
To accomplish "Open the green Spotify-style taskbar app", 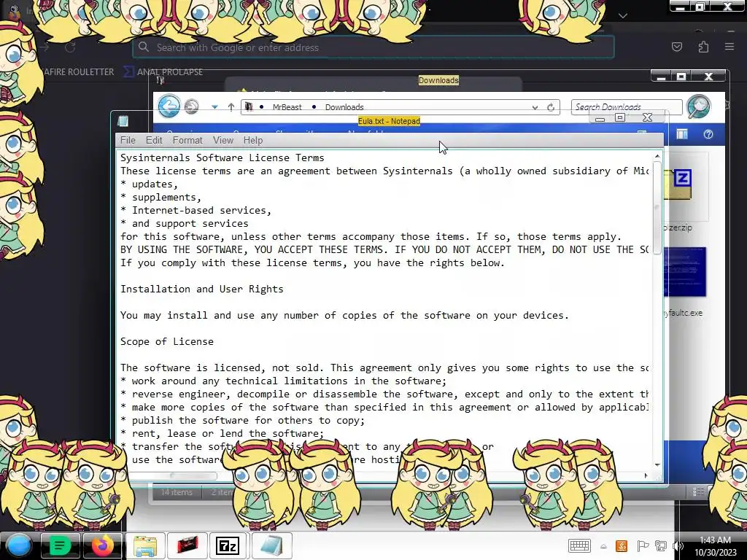I will coord(60,545).
